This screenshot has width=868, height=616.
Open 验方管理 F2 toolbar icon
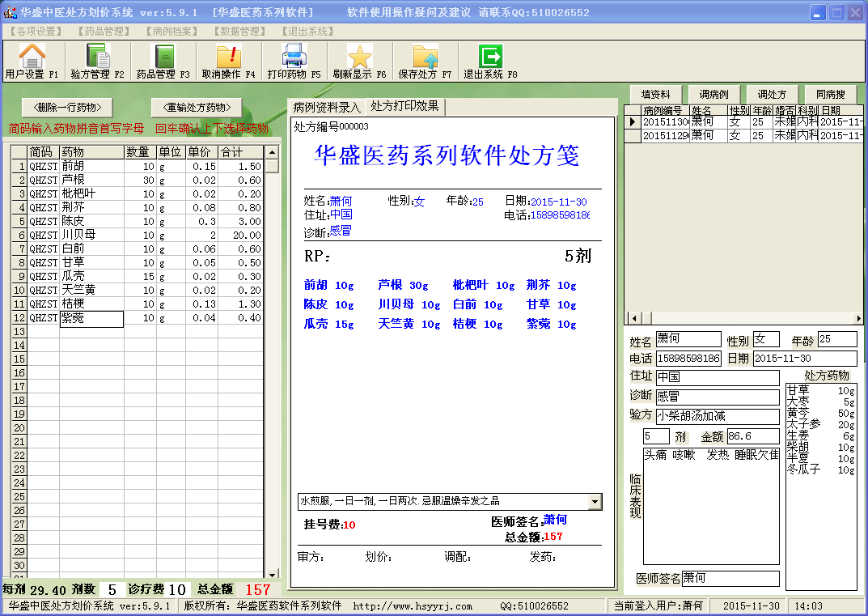point(97,55)
